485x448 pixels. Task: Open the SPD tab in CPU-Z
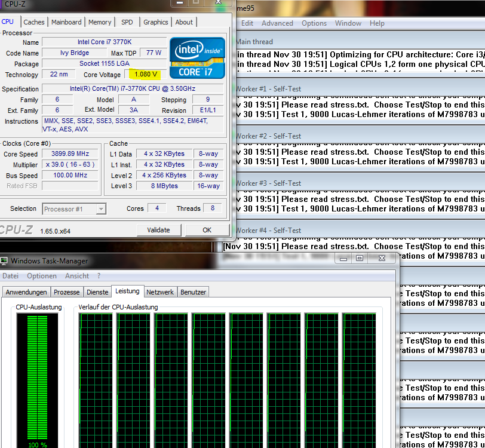(127, 22)
